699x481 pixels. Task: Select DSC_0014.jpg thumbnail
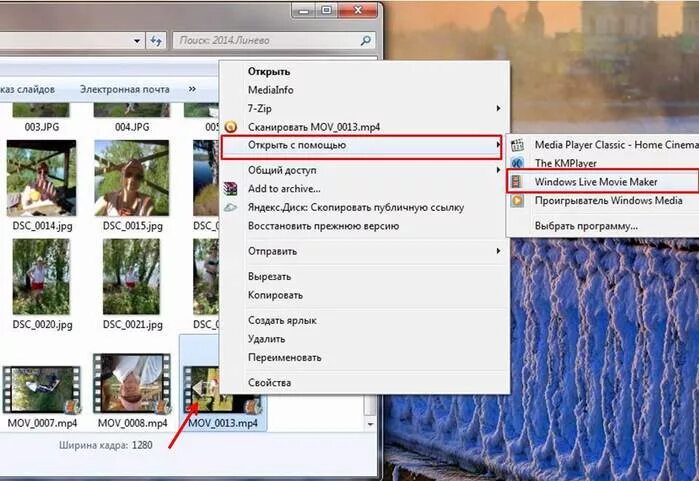(x=41, y=178)
